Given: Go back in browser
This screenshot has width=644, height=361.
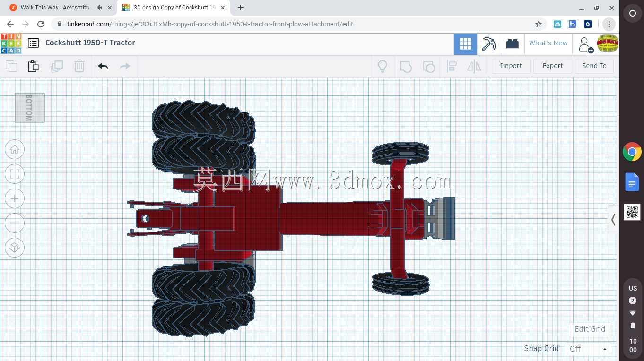Looking at the screenshot, I should point(10,24).
